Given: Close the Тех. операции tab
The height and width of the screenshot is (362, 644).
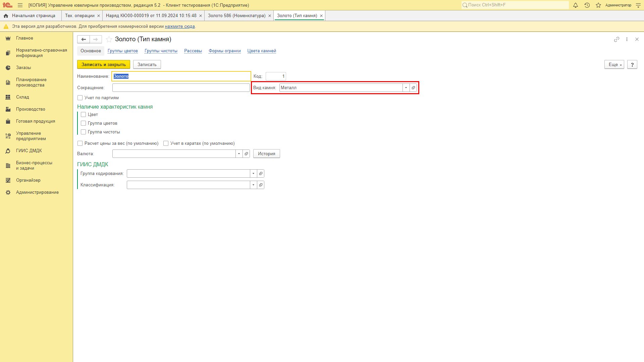Looking at the screenshot, I should coord(99,16).
